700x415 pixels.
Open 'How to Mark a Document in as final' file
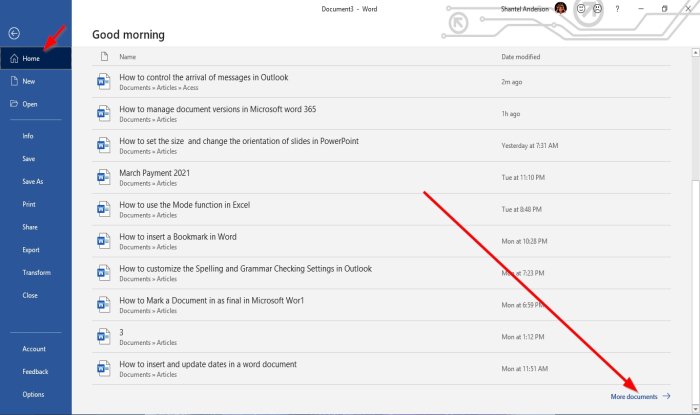coord(381,305)
